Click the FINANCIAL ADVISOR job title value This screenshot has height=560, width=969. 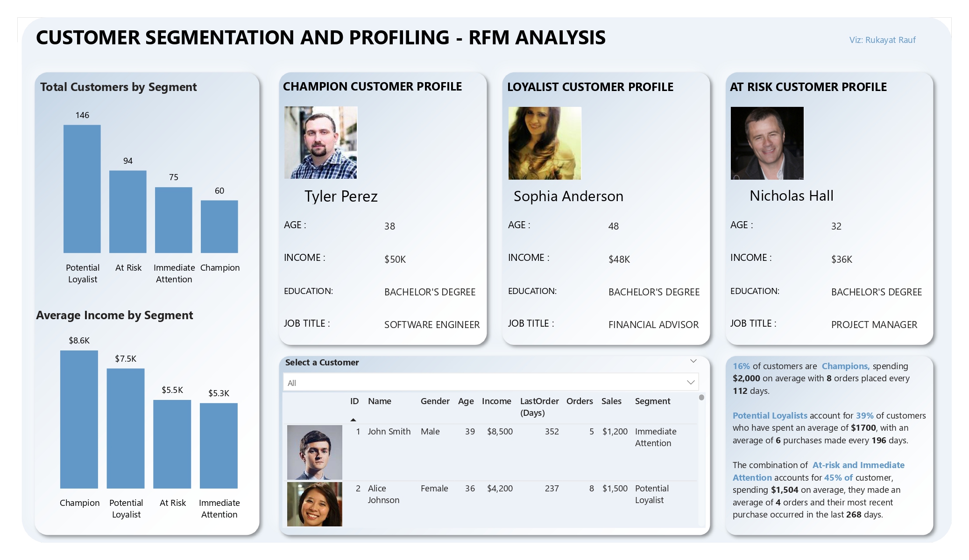[653, 325]
